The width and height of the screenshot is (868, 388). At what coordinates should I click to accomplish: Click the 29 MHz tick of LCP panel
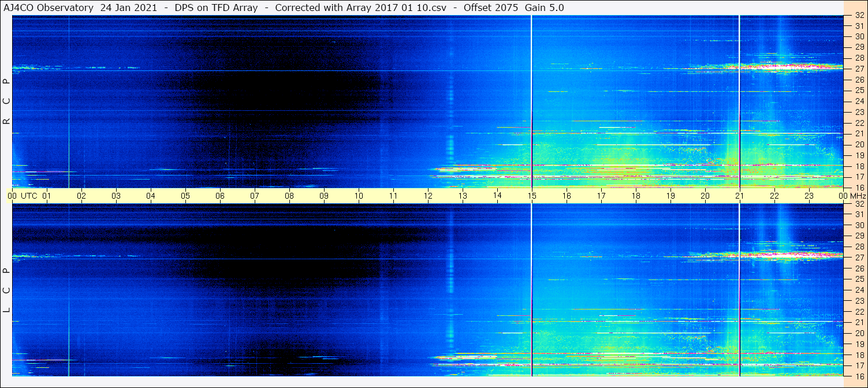[859, 236]
